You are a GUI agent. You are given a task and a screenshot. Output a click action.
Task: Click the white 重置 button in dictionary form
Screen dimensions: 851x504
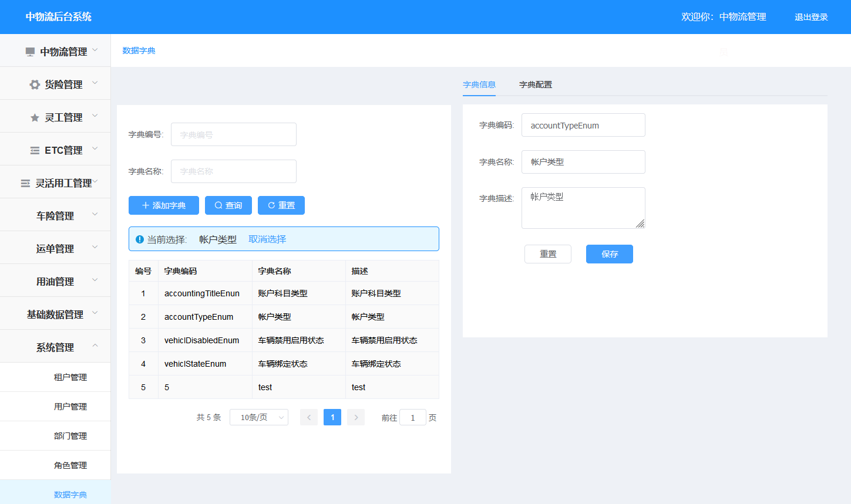(548, 254)
